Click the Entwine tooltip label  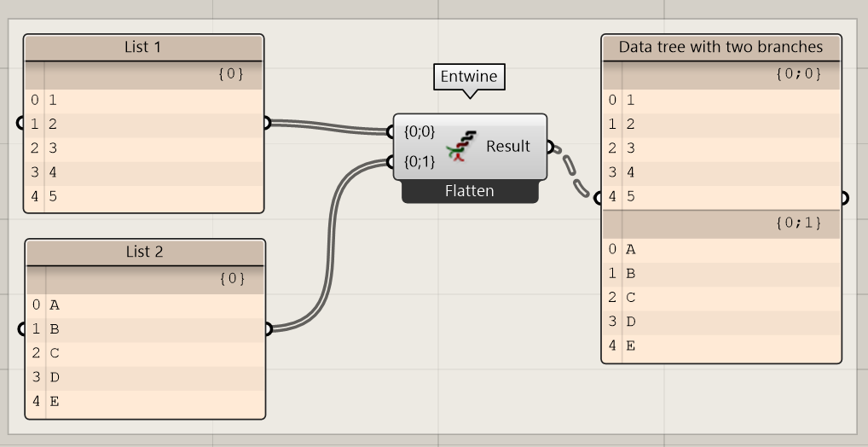point(468,77)
